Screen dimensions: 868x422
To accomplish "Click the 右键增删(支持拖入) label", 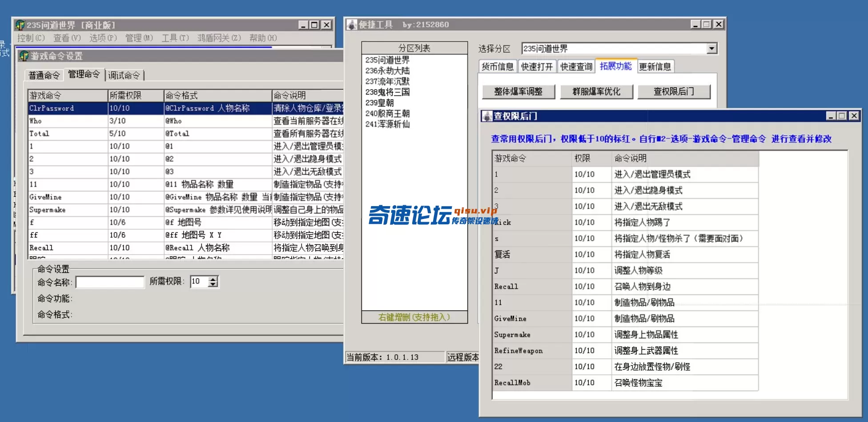I will (414, 317).
